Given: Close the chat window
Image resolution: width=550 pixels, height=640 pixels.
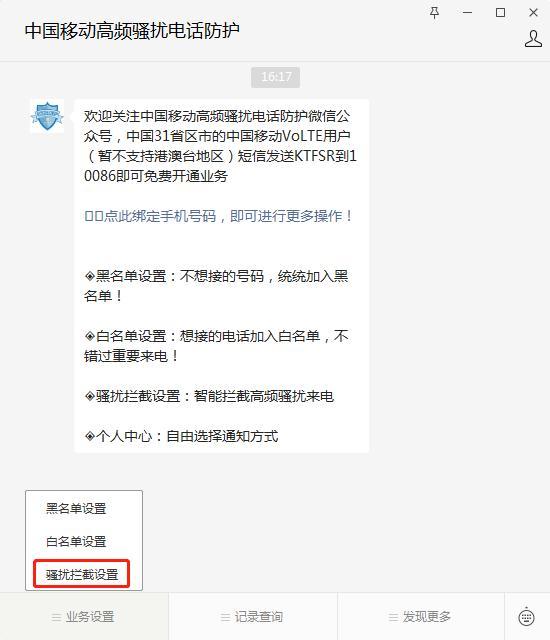Looking at the screenshot, I should click(x=533, y=13).
